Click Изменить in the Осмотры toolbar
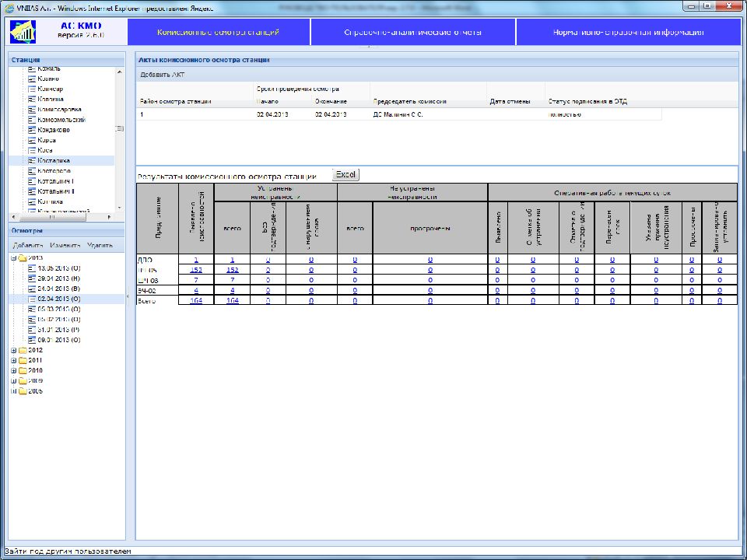The height and width of the screenshot is (560, 747). [65, 246]
